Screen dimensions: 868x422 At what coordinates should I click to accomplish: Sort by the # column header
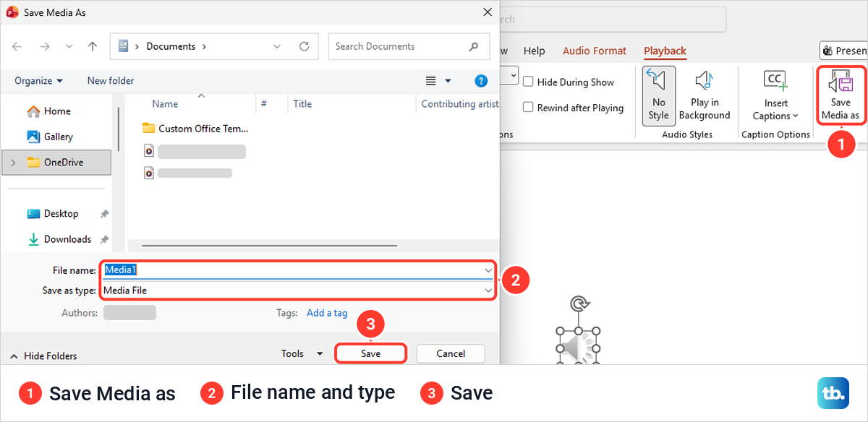coord(264,104)
